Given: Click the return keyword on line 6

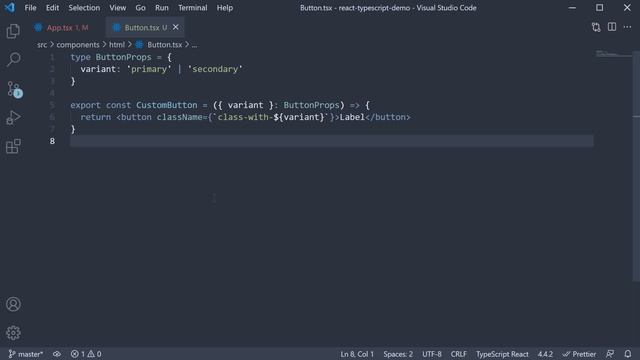Looking at the screenshot, I should point(96,117).
